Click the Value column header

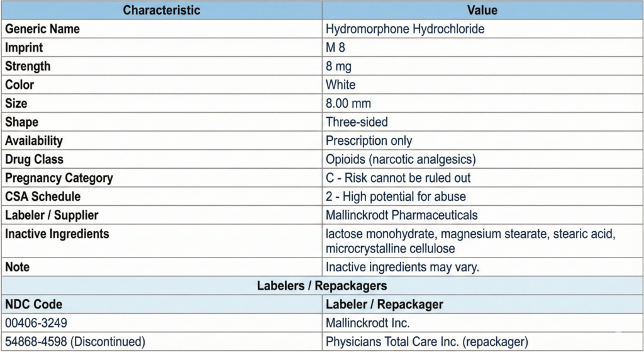point(482,10)
